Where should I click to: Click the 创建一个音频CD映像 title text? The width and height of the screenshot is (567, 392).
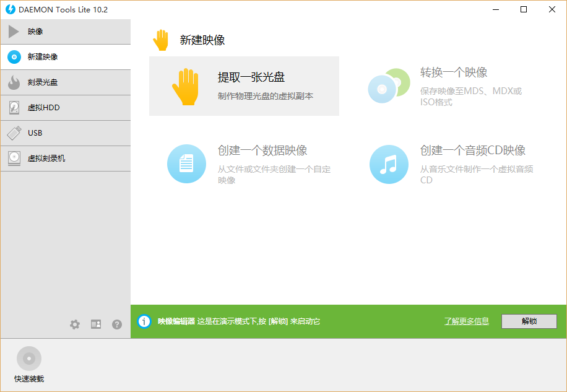pyautogui.click(x=472, y=150)
